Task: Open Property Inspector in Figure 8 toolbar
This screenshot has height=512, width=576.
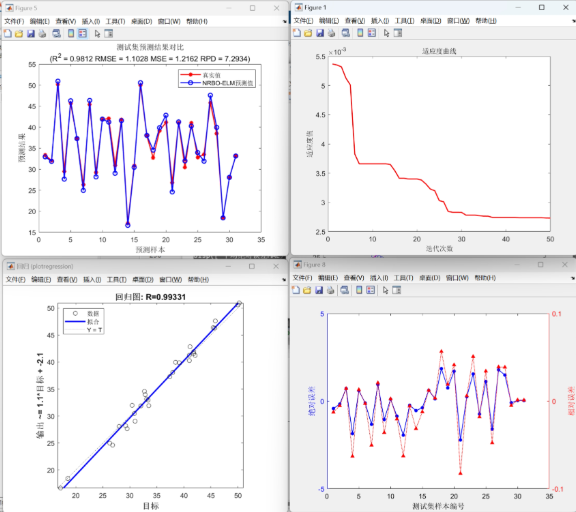Action: pyautogui.click(x=397, y=290)
